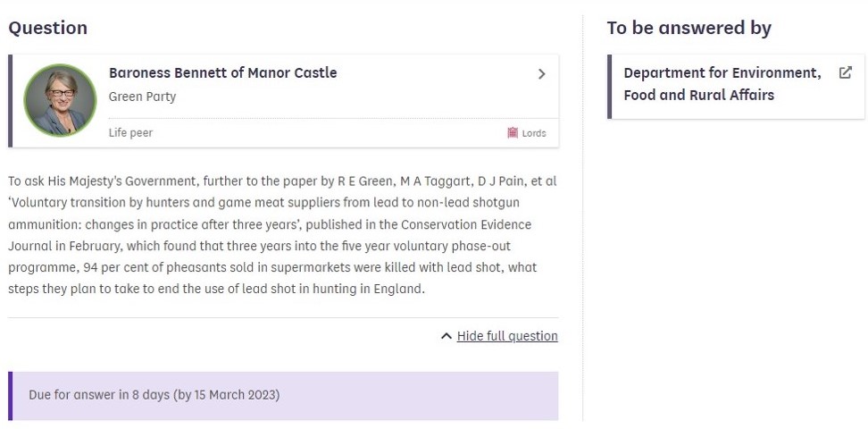Click the right chevron on the member card
The width and height of the screenshot is (868, 429).
541,74
